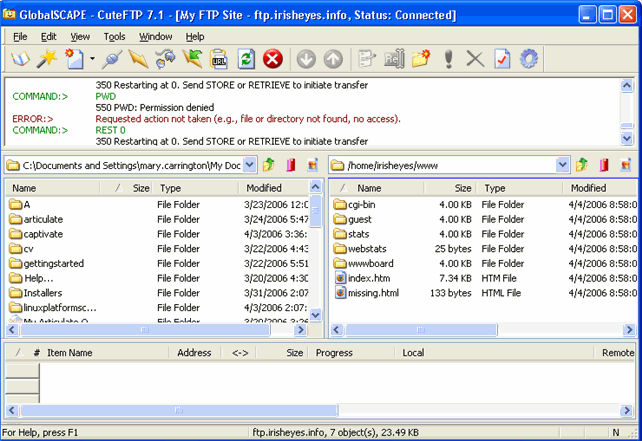Sort remote pane by Modified column

(x=600, y=188)
